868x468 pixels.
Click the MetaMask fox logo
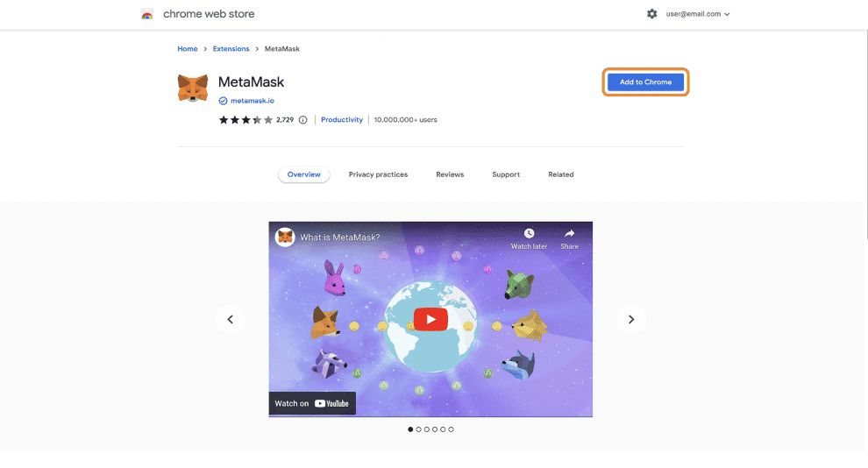click(x=193, y=88)
